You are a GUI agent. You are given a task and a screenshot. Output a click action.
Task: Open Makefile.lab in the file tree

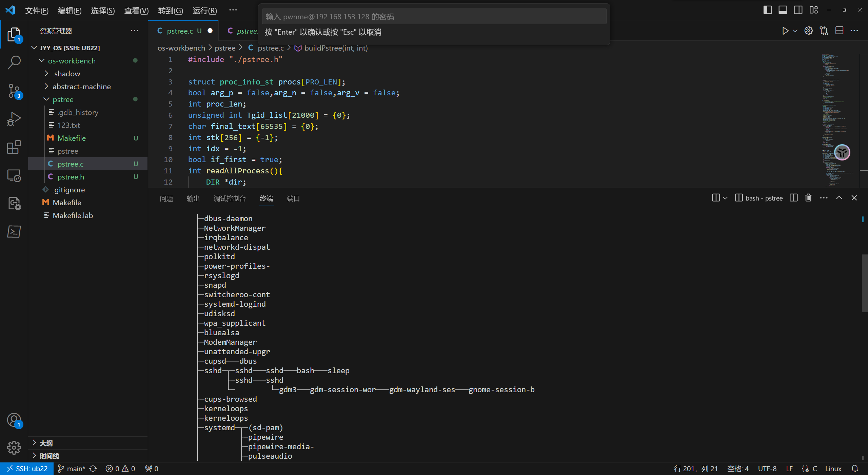tap(88, 215)
